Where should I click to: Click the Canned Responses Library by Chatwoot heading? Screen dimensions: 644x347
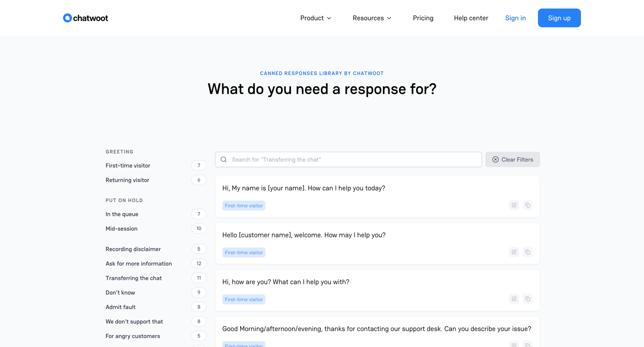tap(322, 73)
